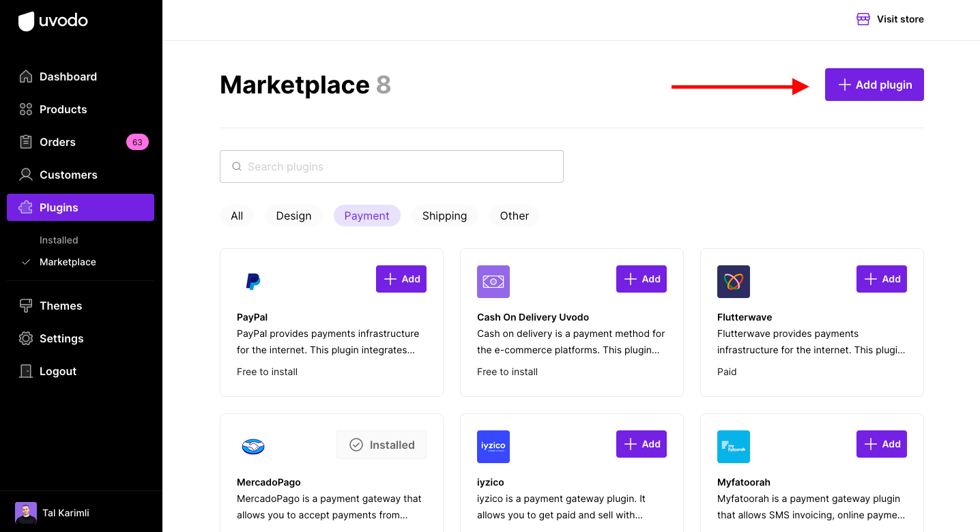Click the Settings gear icon

click(26, 338)
